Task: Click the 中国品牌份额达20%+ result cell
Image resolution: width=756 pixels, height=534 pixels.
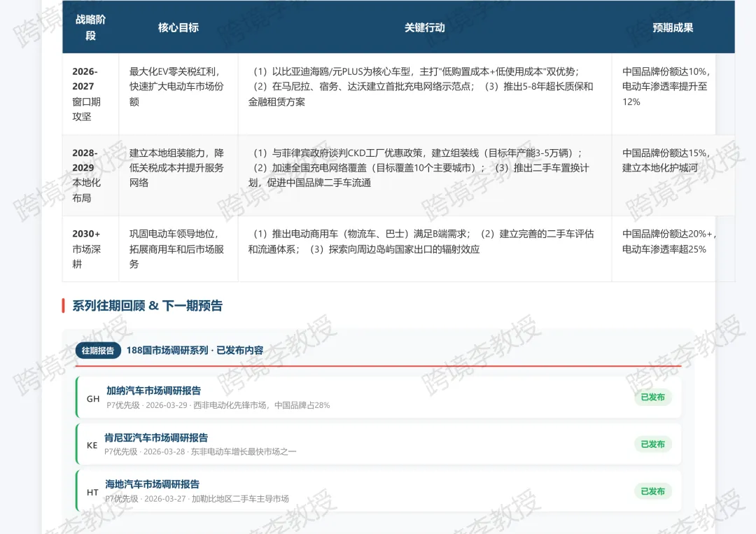Action: [x=673, y=248]
